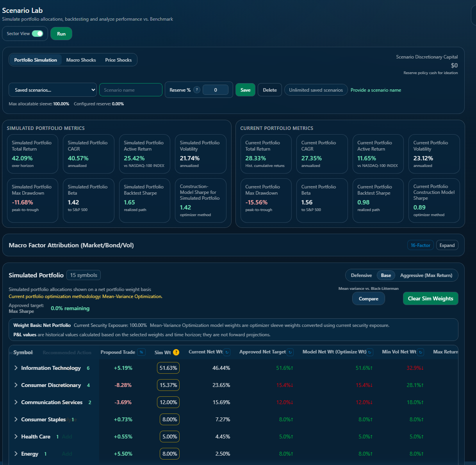Open the Price Shocks tab
This screenshot has height=465, width=476.
pyautogui.click(x=118, y=60)
